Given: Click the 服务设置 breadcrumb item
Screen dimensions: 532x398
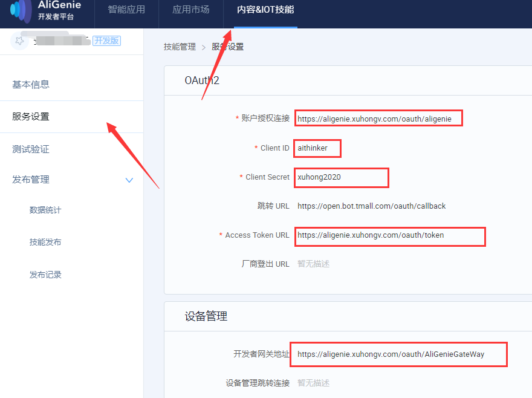Looking at the screenshot, I should (228, 47).
